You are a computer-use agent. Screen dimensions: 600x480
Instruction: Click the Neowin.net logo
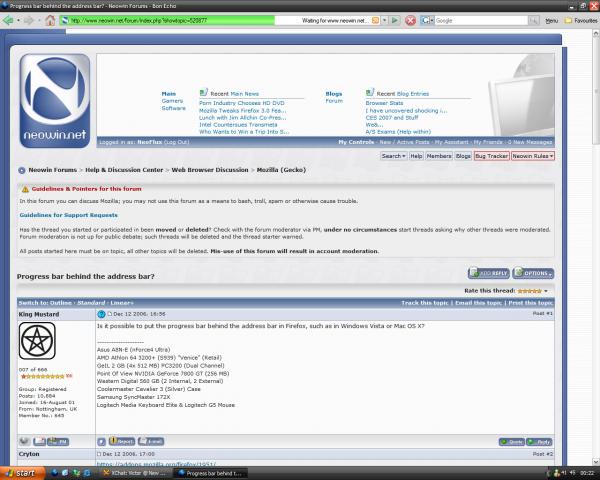pyautogui.click(x=55, y=101)
